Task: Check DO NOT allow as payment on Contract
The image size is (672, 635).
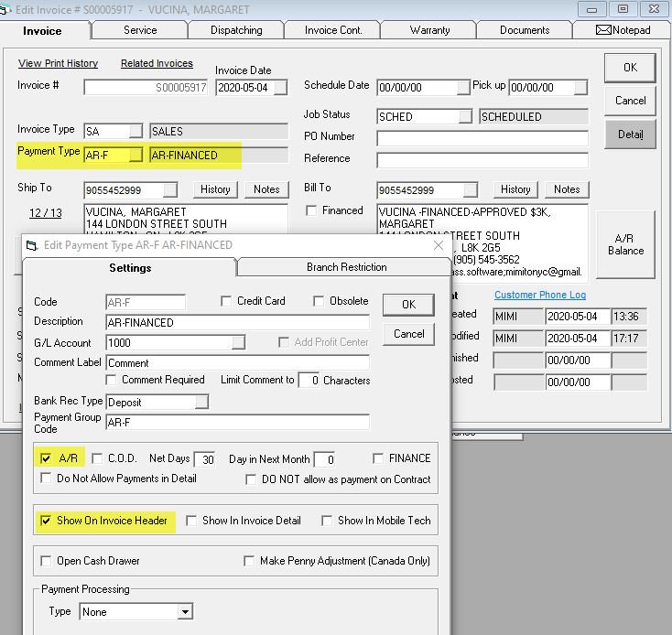Action: 251,479
